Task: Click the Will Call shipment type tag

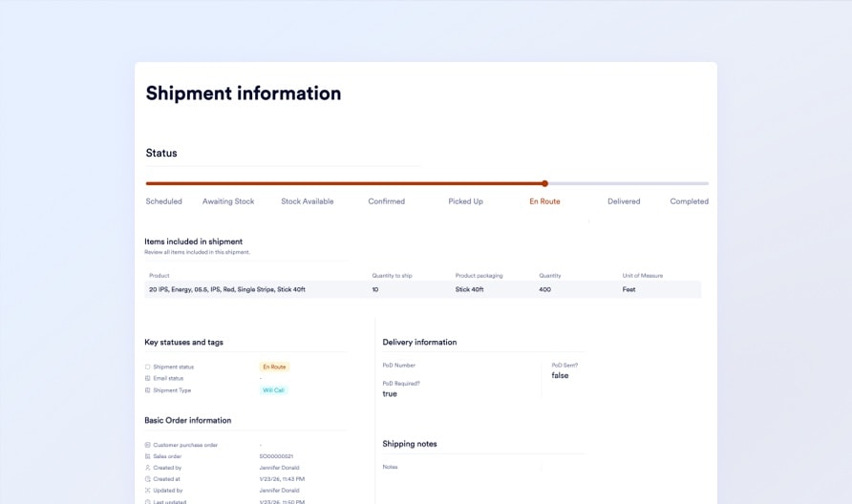Action: point(273,390)
